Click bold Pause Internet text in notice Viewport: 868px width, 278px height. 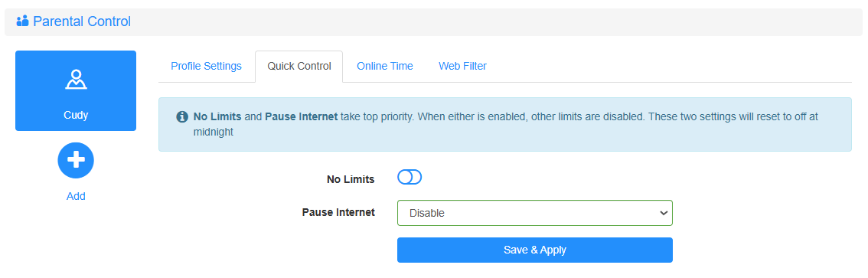point(301,117)
